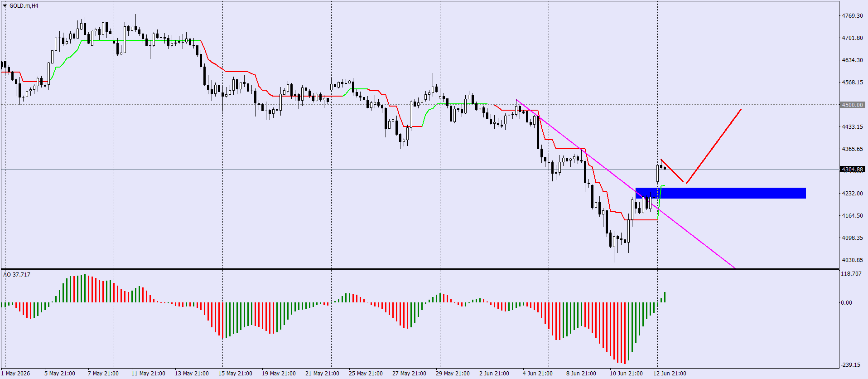Click the 21 May 21:00 time label
This screenshot has width=868, height=379.
[322, 374]
